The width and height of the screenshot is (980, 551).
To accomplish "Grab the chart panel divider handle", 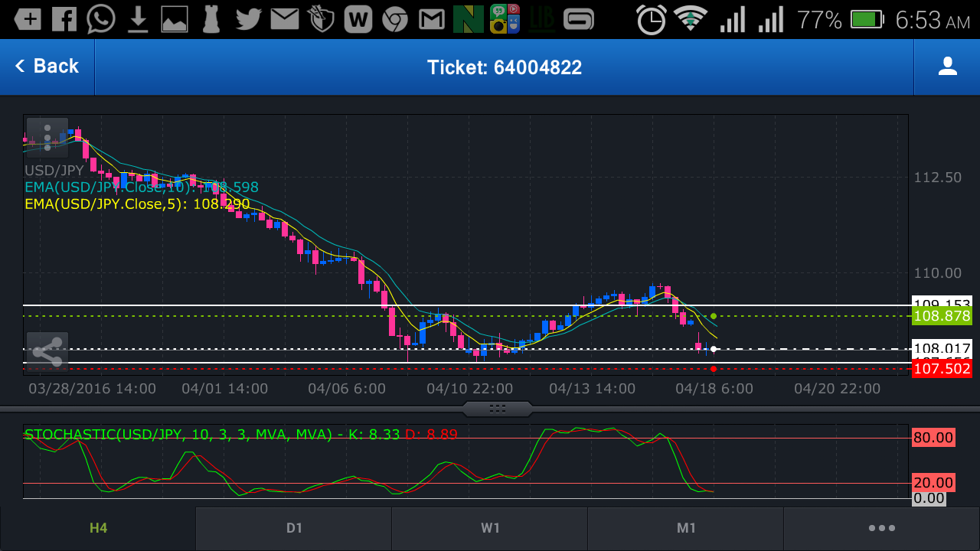I will point(498,409).
